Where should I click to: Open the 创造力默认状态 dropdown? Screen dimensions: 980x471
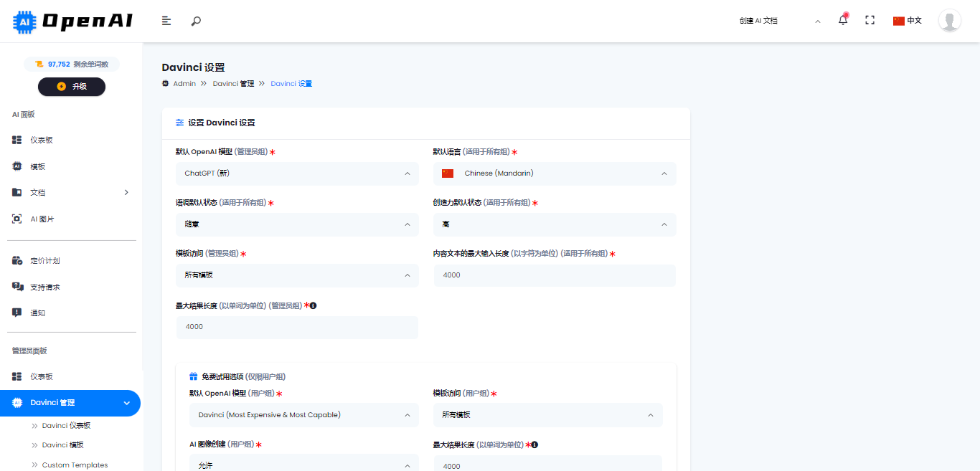click(x=555, y=224)
